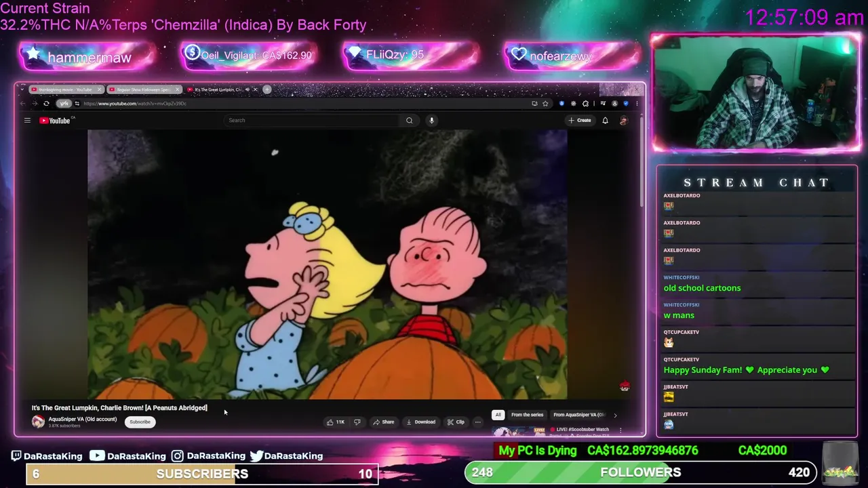Subscribe to AquaSniper VA channel
The width and height of the screenshot is (868, 488).
click(x=140, y=422)
